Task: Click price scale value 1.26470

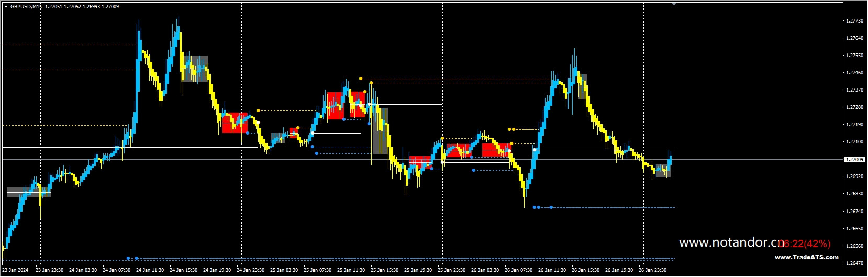Action: coord(855,263)
